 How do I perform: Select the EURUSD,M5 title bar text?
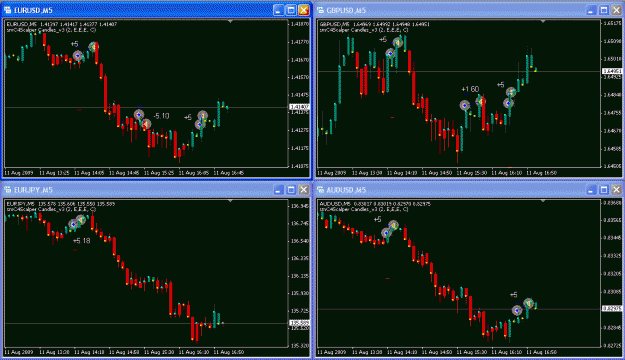(x=33, y=10)
